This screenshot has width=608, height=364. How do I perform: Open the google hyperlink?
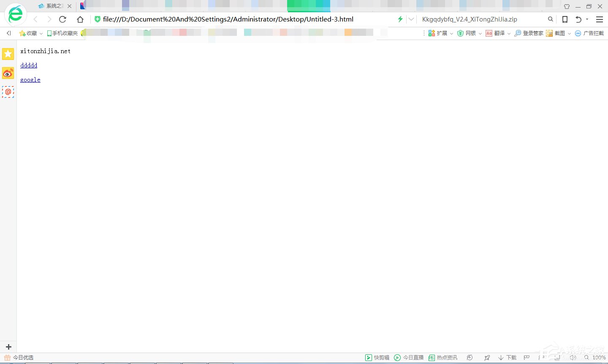tap(30, 80)
